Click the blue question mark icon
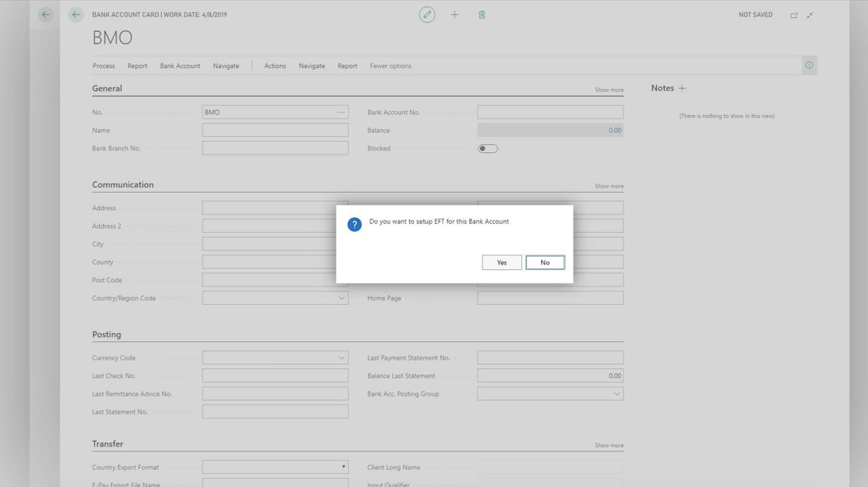 coord(354,224)
